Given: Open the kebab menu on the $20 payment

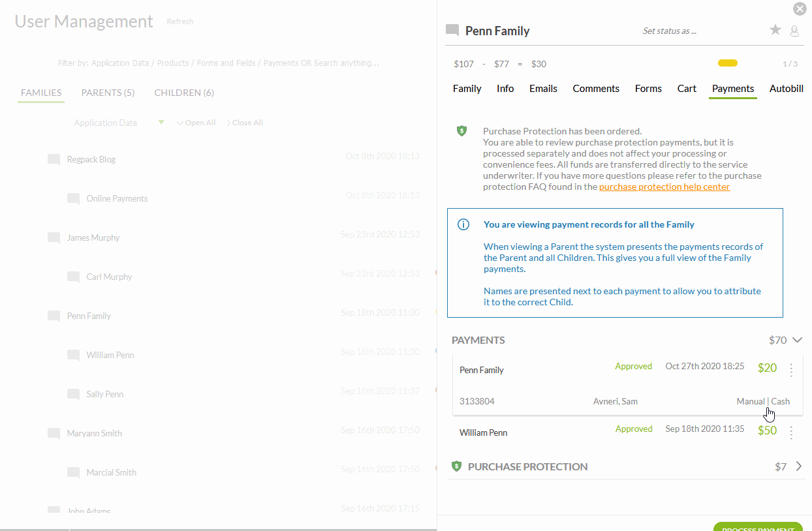Looking at the screenshot, I should click(791, 369).
